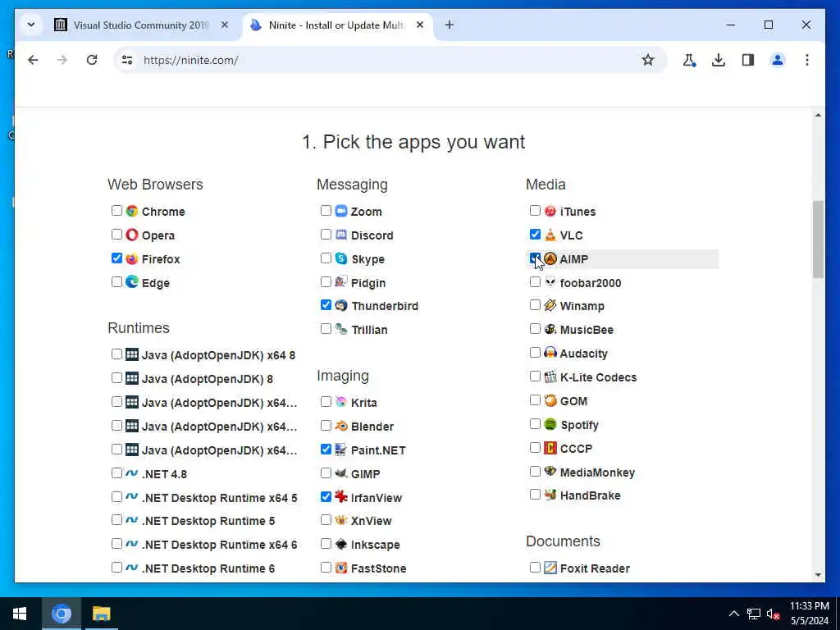This screenshot has height=630, width=840.
Task: Click the ninite.com address bar
Action: (391, 60)
